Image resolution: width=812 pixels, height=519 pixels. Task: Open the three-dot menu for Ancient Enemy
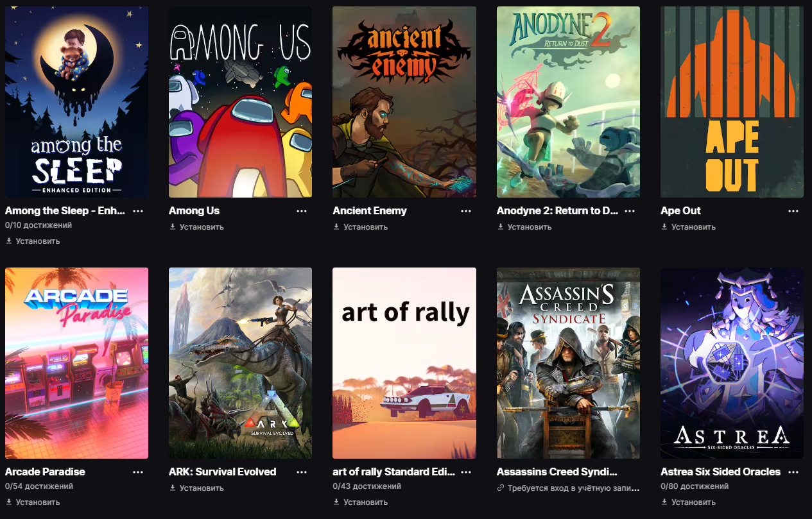pos(466,210)
